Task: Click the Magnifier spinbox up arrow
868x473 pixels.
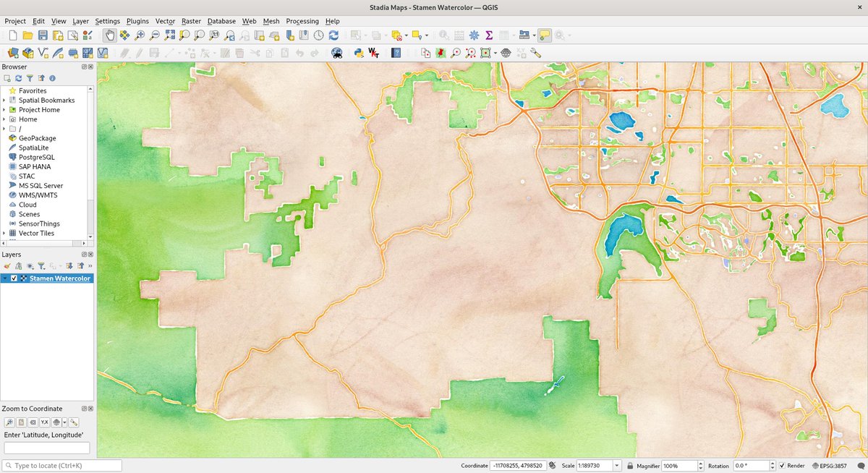Action: click(x=701, y=463)
